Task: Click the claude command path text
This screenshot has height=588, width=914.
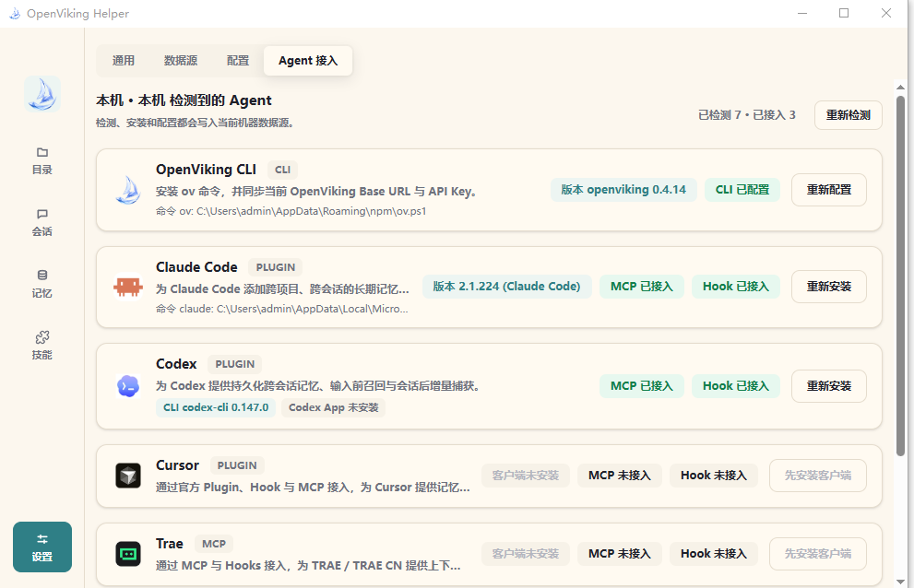Action: point(282,309)
